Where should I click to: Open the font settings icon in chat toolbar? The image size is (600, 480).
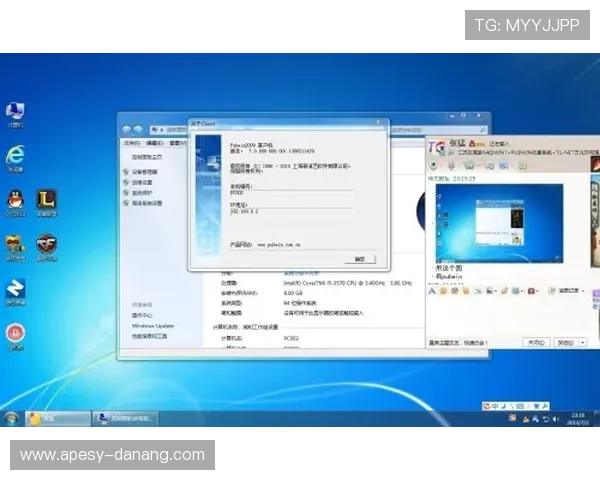pyautogui.click(x=433, y=290)
